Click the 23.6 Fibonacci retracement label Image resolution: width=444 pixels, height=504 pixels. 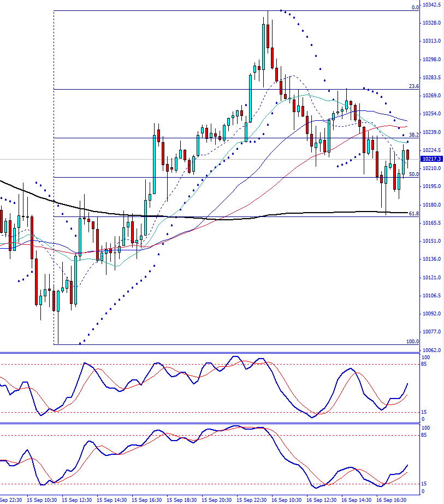click(x=413, y=86)
